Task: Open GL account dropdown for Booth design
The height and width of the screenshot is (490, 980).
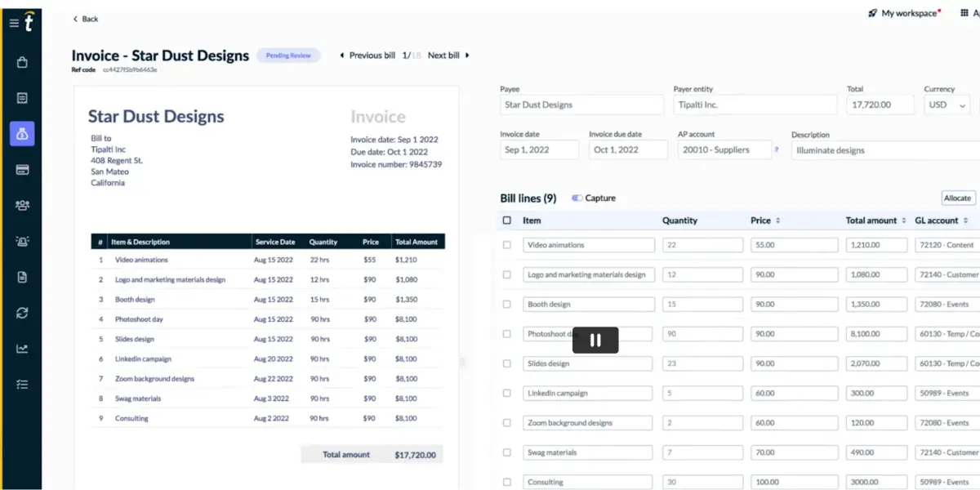Action: tap(947, 304)
